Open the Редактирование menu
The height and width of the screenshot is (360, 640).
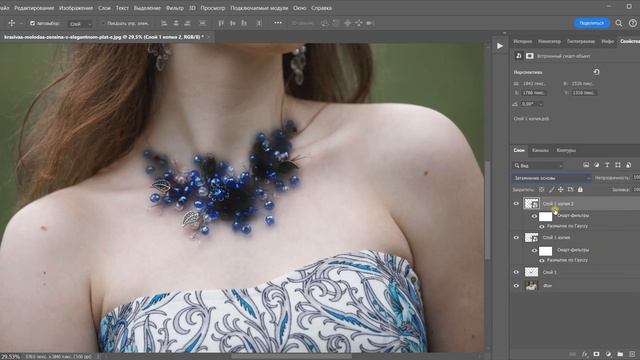pos(34,8)
